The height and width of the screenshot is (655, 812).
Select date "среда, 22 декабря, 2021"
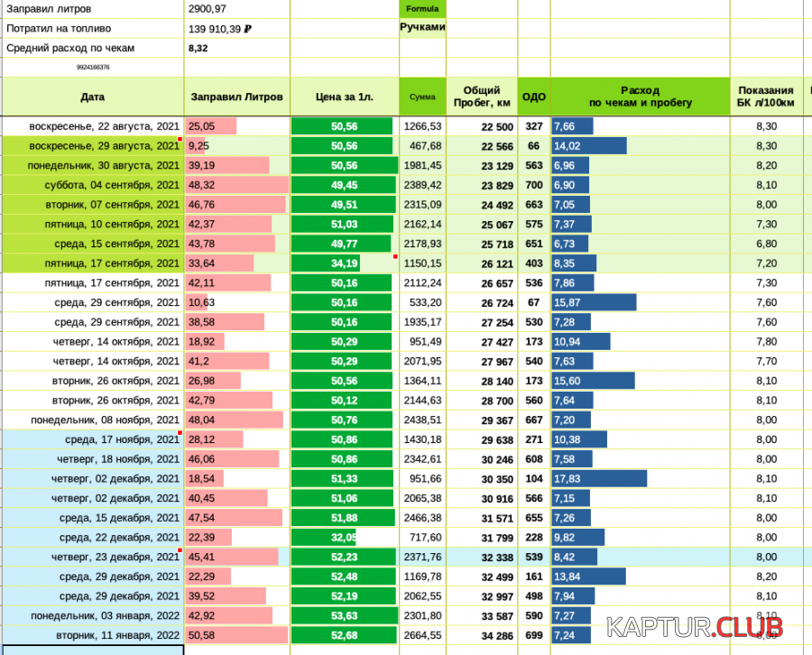(93, 538)
